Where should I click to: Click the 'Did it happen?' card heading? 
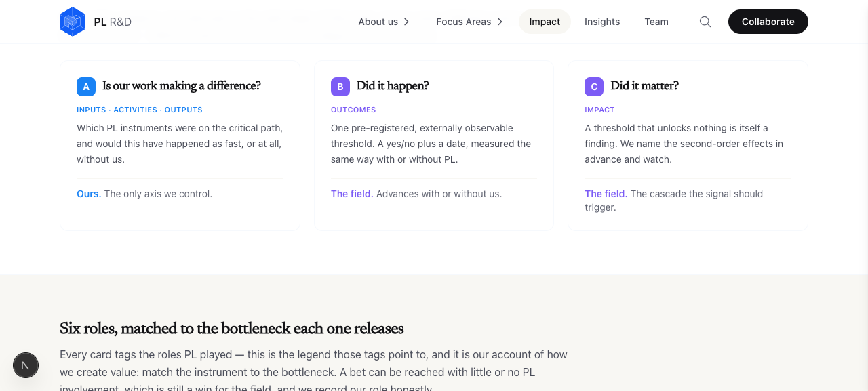393,86
